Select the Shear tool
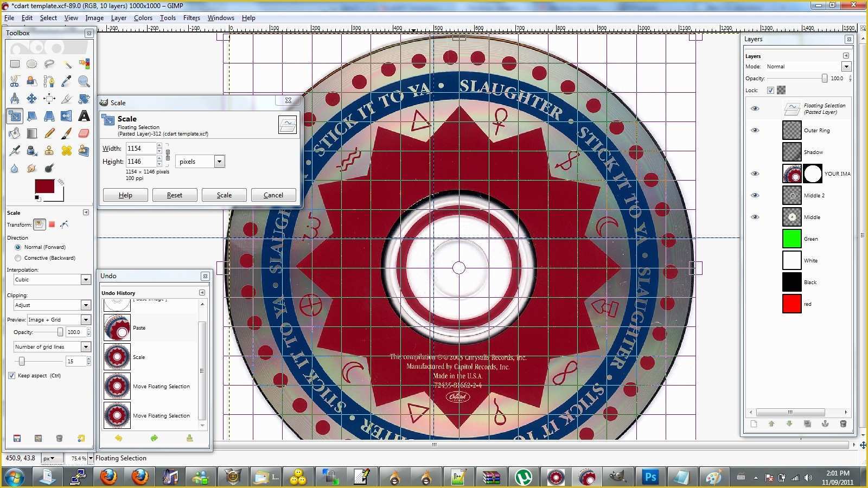The height and width of the screenshot is (488, 868). (32, 116)
